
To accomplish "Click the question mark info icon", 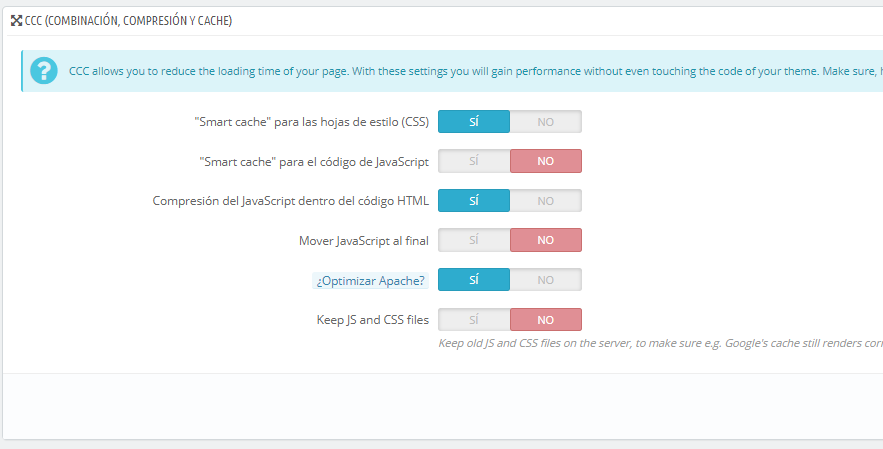I will point(44,71).
